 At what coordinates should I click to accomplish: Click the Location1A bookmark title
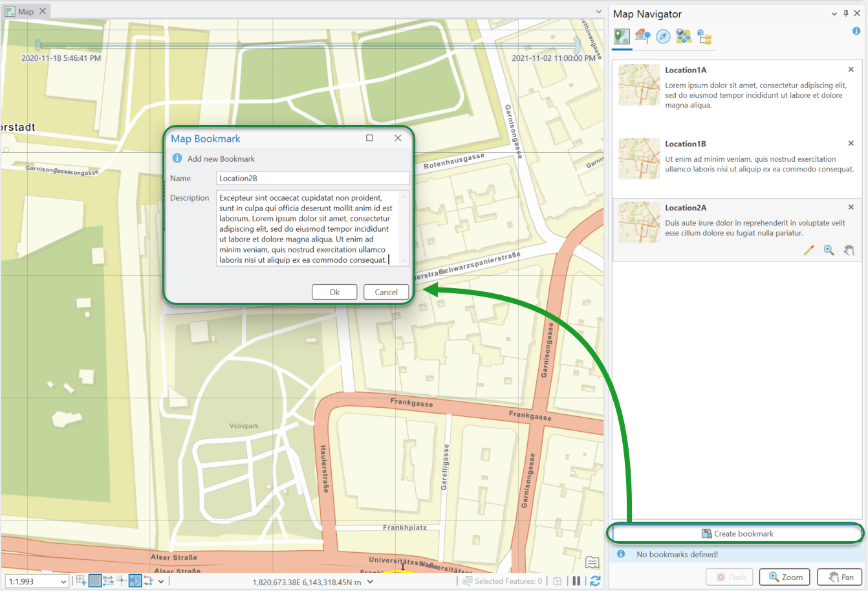click(x=686, y=70)
